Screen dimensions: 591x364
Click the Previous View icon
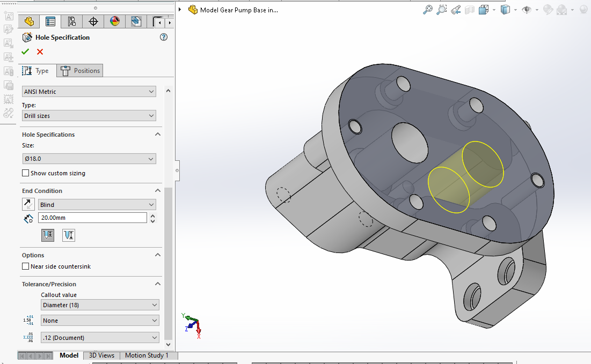pos(456,10)
